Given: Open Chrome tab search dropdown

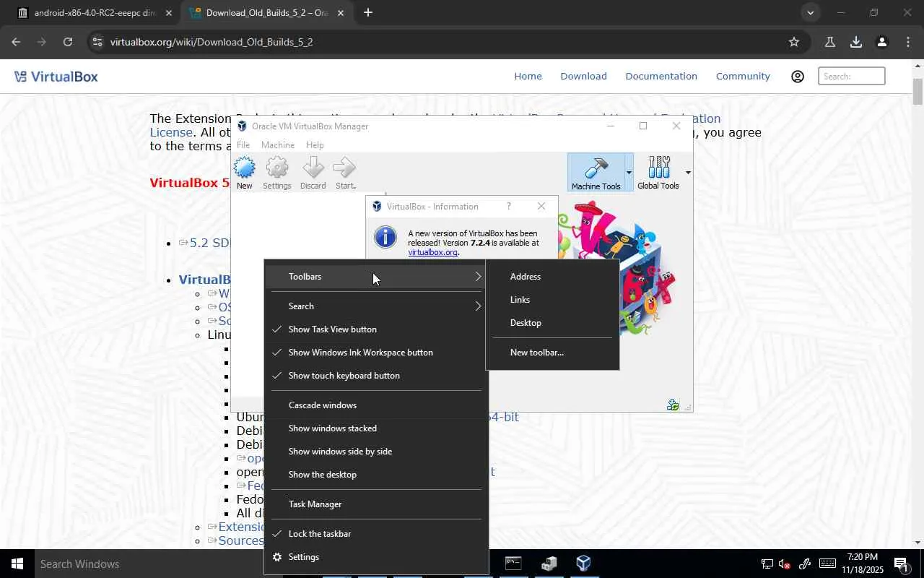Looking at the screenshot, I should click(811, 12).
